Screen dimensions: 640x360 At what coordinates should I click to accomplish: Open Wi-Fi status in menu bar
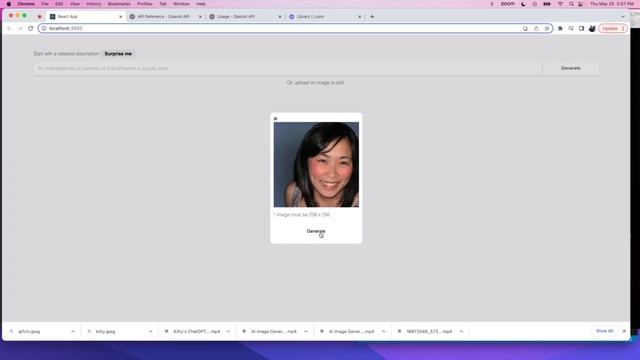click(x=560, y=4)
